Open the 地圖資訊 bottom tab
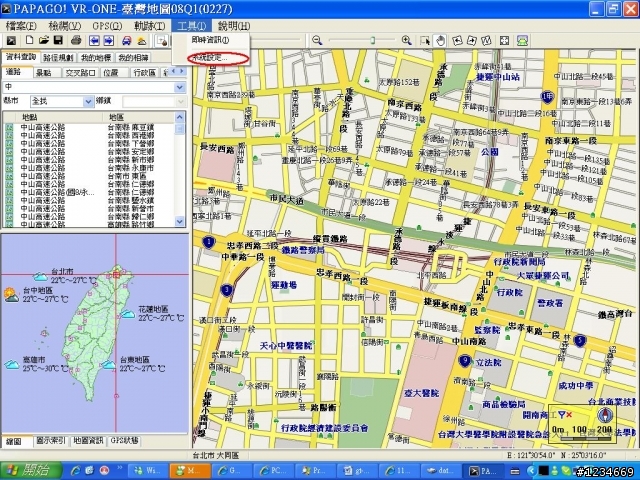The height and width of the screenshot is (480, 640). point(88,441)
